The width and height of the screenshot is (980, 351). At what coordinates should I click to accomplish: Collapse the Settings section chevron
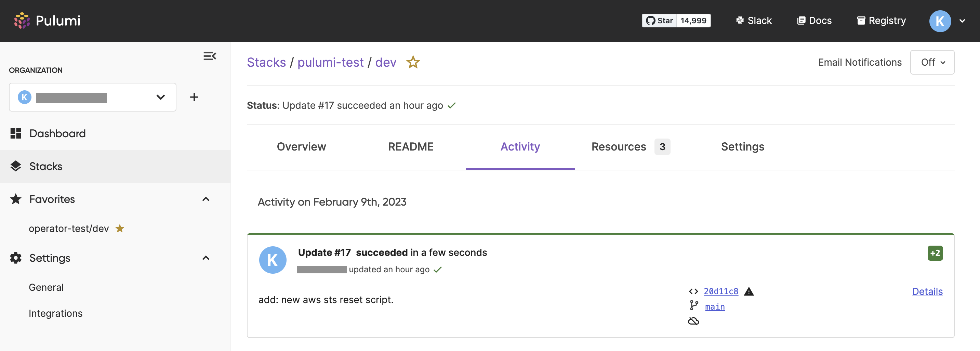(206, 258)
